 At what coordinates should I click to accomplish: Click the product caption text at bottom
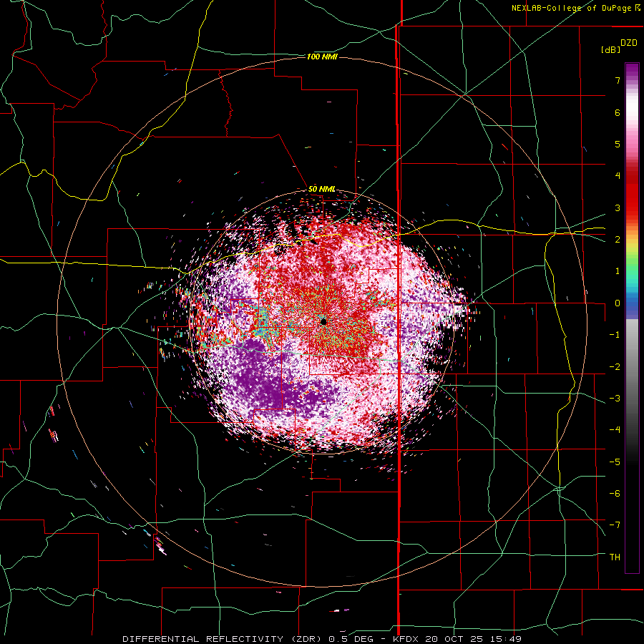[x=322, y=639]
